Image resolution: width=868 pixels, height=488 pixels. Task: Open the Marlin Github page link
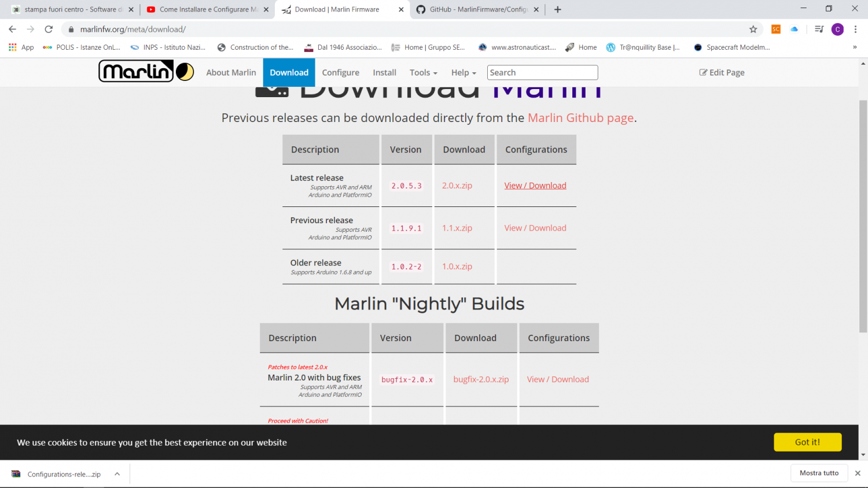coord(580,118)
